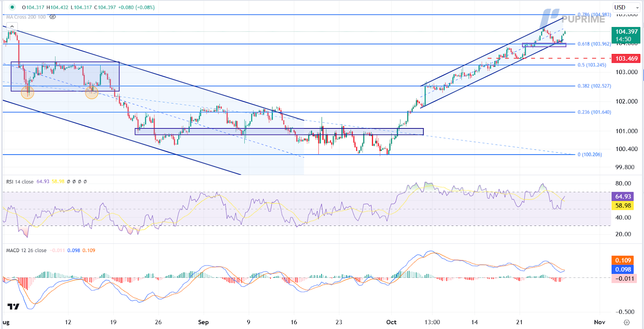The height and width of the screenshot is (329, 644).
Task: Click yellow 58.98 RSI axis tag
Action: (x=623, y=206)
